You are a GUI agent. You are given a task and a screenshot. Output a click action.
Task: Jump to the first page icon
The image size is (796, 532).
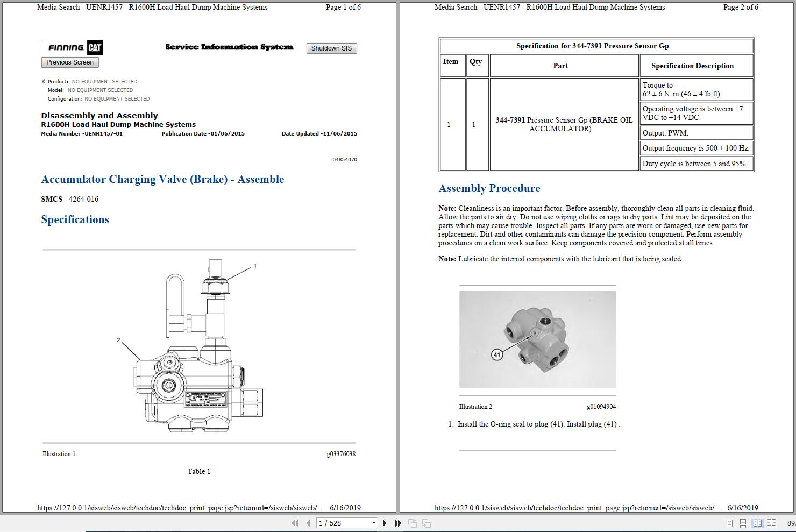pyautogui.click(x=295, y=522)
